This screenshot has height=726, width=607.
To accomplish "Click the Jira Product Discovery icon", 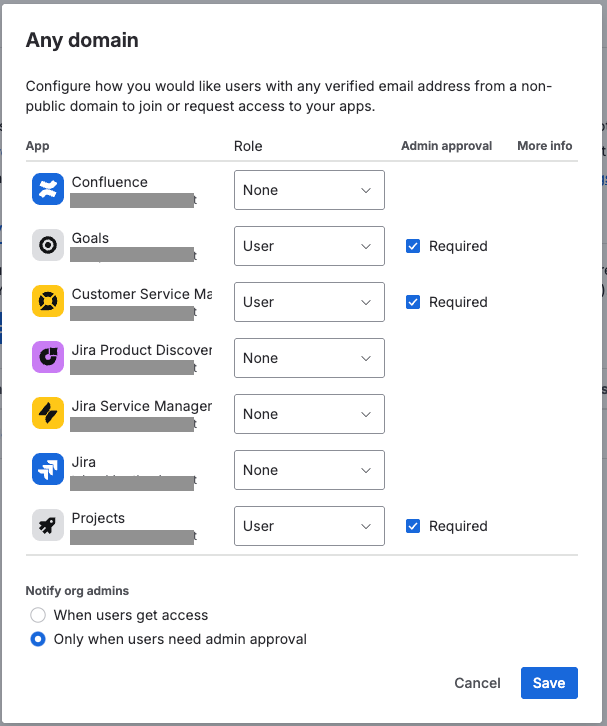I will [48, 357].
